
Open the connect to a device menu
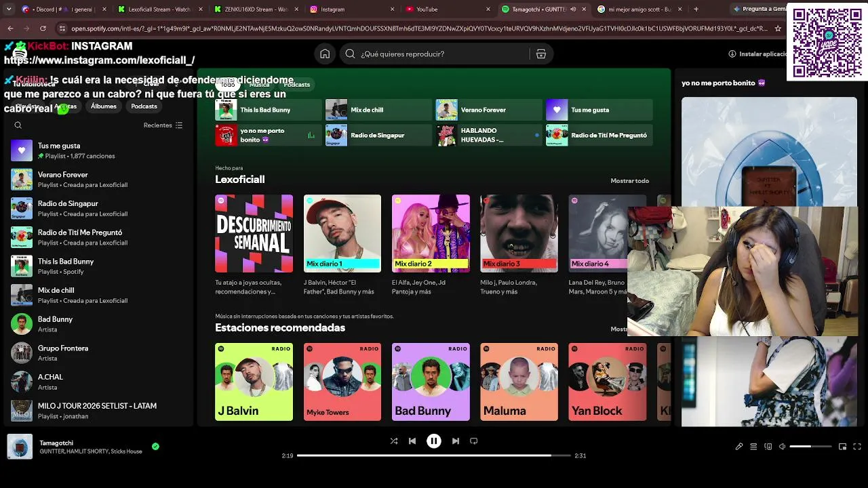coord(768,447)
